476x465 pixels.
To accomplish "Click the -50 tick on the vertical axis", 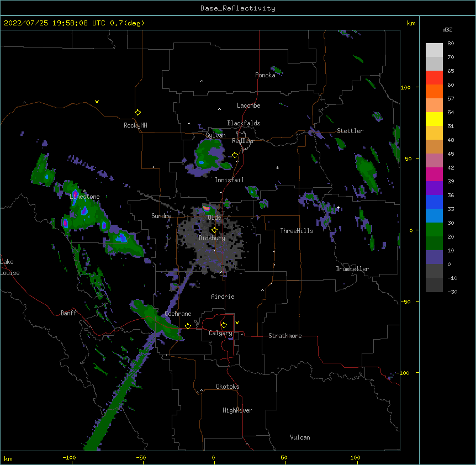I will click(405, 302).
